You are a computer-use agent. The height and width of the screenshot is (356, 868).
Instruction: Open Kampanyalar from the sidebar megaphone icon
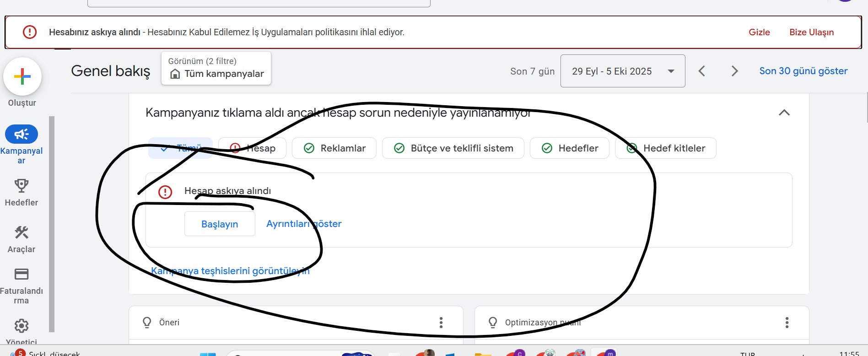22,134
